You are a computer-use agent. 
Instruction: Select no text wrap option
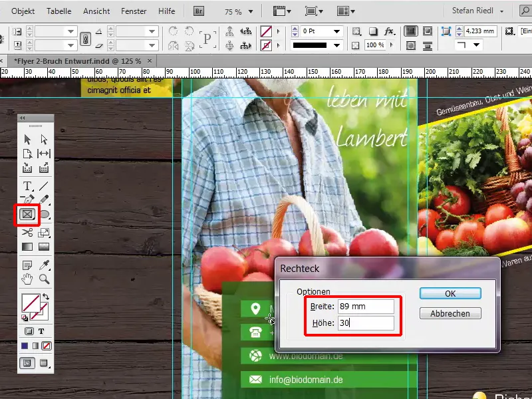410,31
